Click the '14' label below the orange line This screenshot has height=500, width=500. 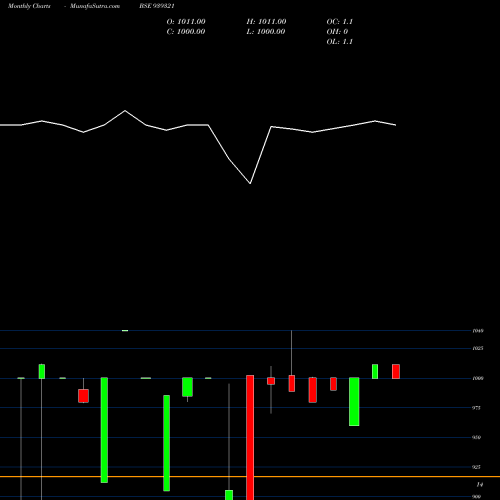pos(479,485)
